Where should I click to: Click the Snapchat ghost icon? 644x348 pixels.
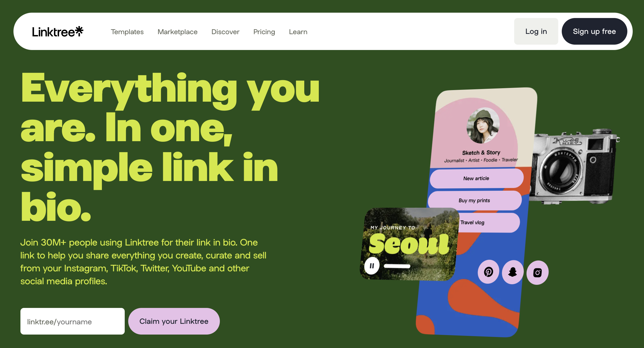pyautogui.click(x=513, y=272)
